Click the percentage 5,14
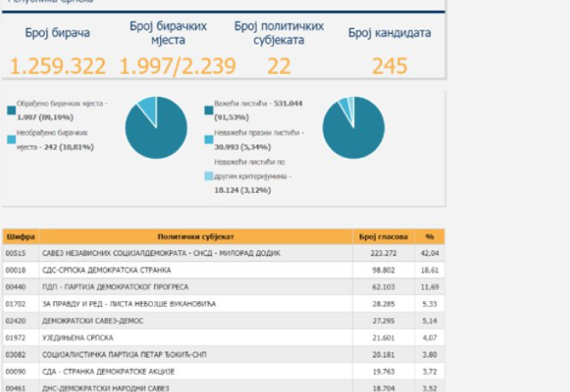Image resolution: width=570 pixels, height=392 pixels. point(430,321)
